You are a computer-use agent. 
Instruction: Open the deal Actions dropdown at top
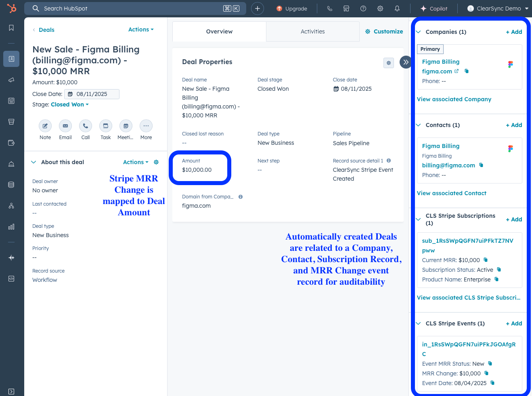point(141,29)
